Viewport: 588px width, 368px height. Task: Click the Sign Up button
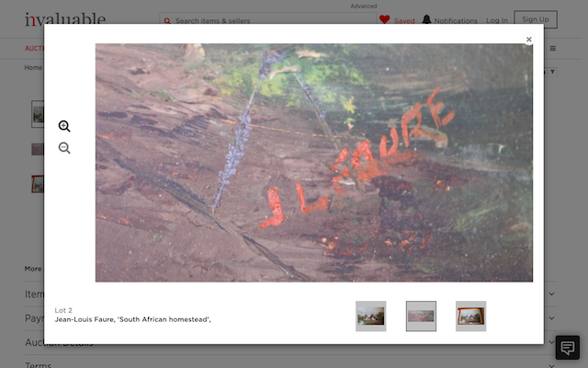point(535,19)
